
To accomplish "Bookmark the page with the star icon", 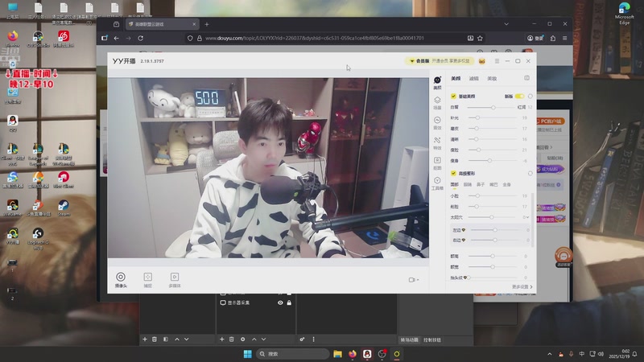I will 480,38.
